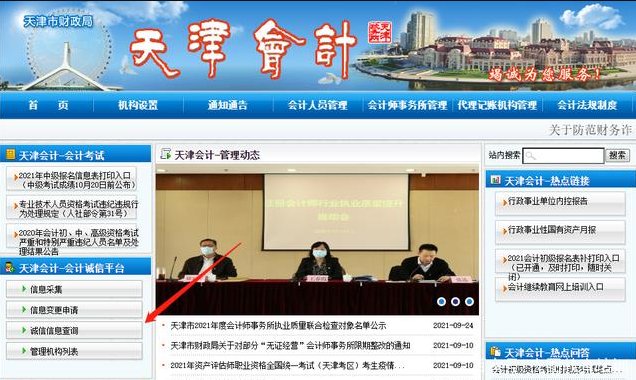Open the 会计初级资格考试 hot question entry
This screenshot has width=636, height=380.
tap(557, 369)
